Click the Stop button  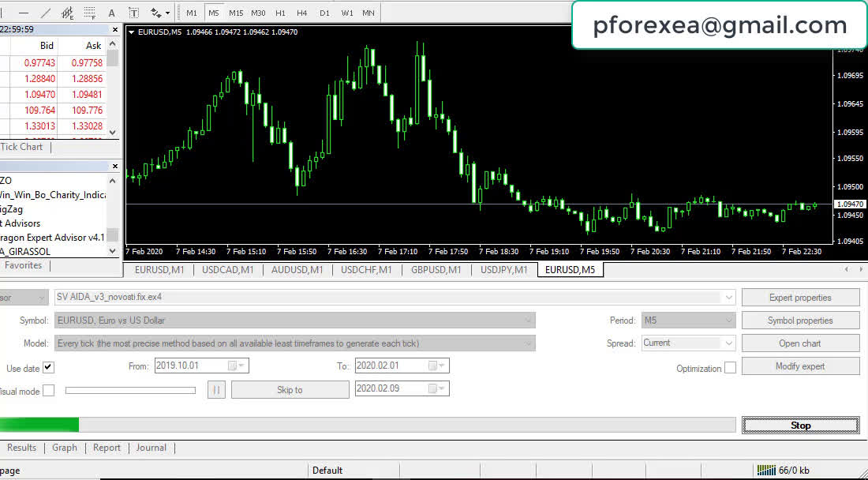(800, 426)
